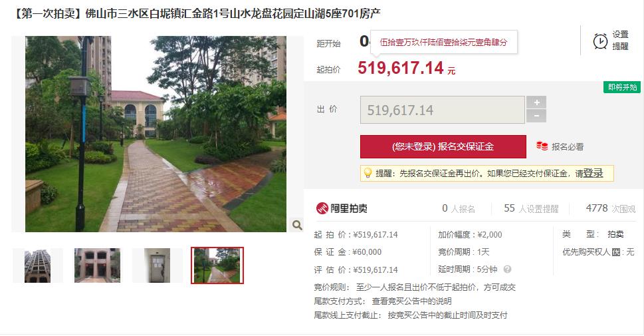Increase bid with the plus button
Image resolution: width=644 pixels, height=336 pixels.
click(x=536, y=102)
